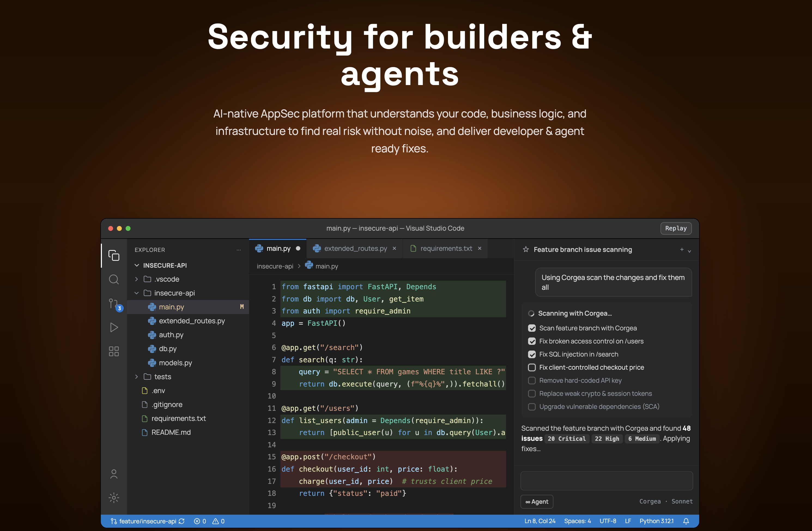Open main.py in the explorer tree
Viewport: 812px width, 531px height.
coord(188,307)
